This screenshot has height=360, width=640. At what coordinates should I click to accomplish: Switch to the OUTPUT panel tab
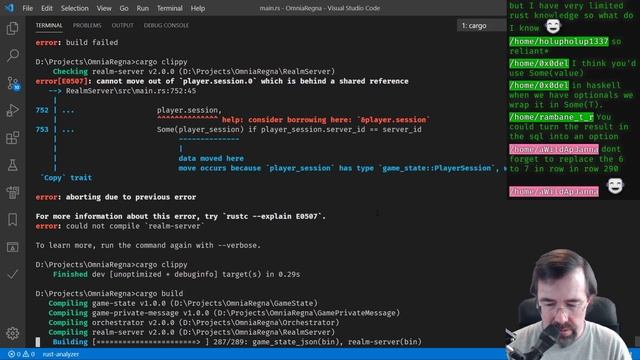click(122, 25)
